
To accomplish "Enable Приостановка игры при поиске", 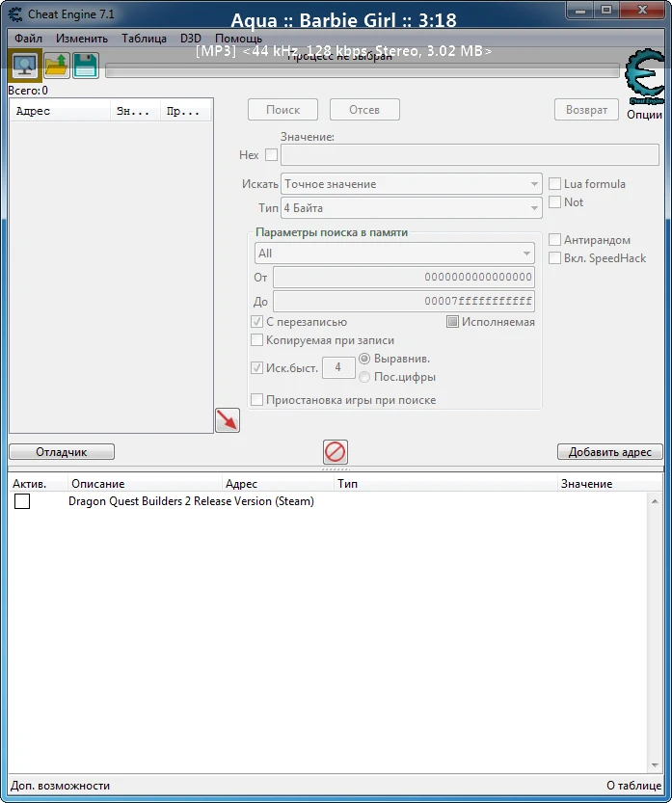I will [257, 399].
